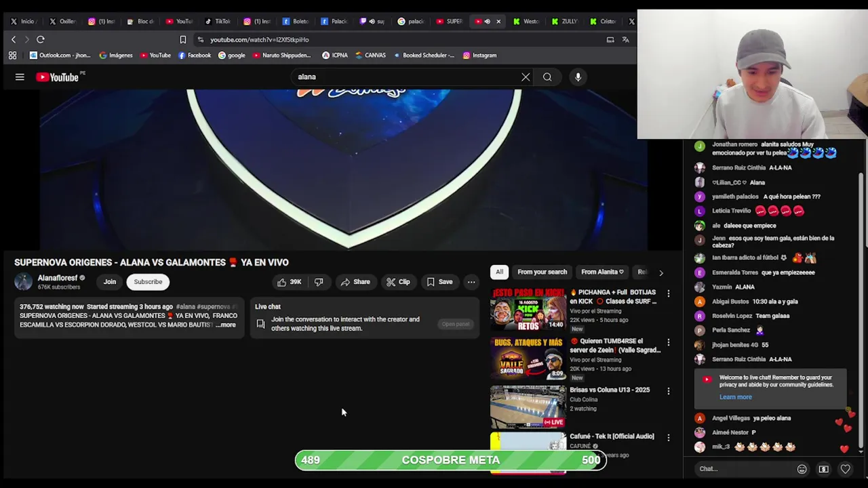Image resolution: width=868 pixels, height=488 pixels.
Task: Open the Super Chat purchase icon
Action: coord(823,469)
